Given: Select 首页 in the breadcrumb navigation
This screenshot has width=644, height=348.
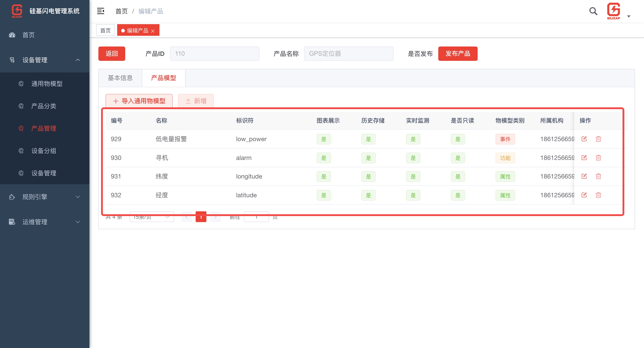Looking at the screenshot, I should point(121,11).
